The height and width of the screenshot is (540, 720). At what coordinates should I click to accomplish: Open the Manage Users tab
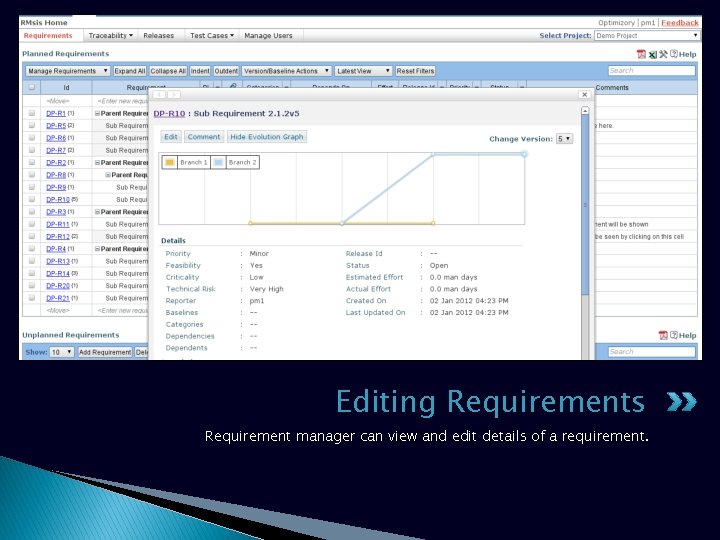point(268,35)
